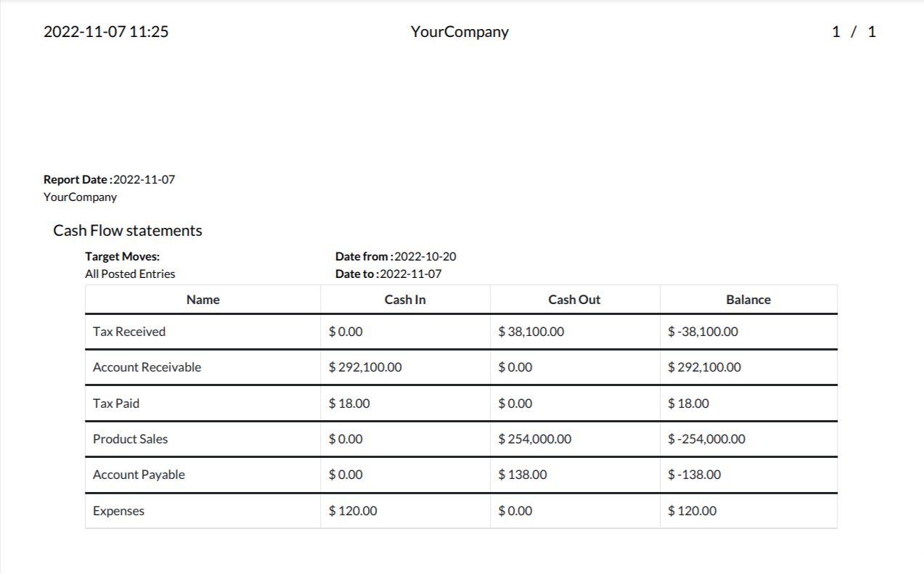
Task: Click the Cash Out column header
Action: click(x=574, y=300)
